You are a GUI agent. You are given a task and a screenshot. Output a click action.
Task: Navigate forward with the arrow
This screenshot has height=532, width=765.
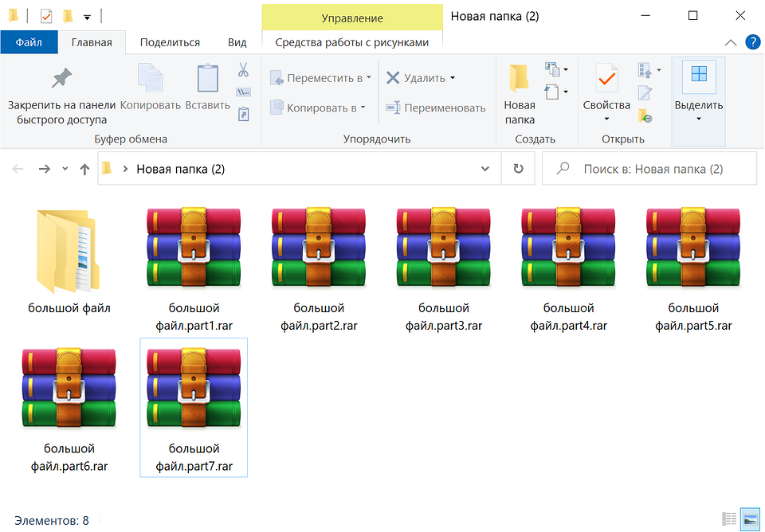tap(45, 169)
